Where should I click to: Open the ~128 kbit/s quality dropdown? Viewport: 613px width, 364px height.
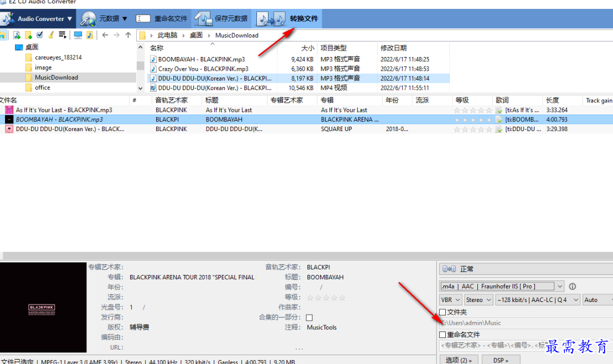pos(538,300)
